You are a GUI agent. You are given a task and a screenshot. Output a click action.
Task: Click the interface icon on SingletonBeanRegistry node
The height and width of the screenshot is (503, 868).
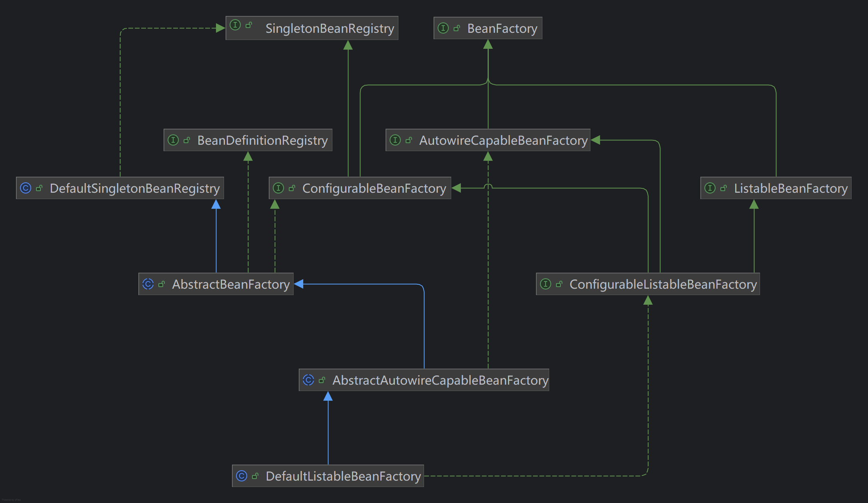(235, 25)
